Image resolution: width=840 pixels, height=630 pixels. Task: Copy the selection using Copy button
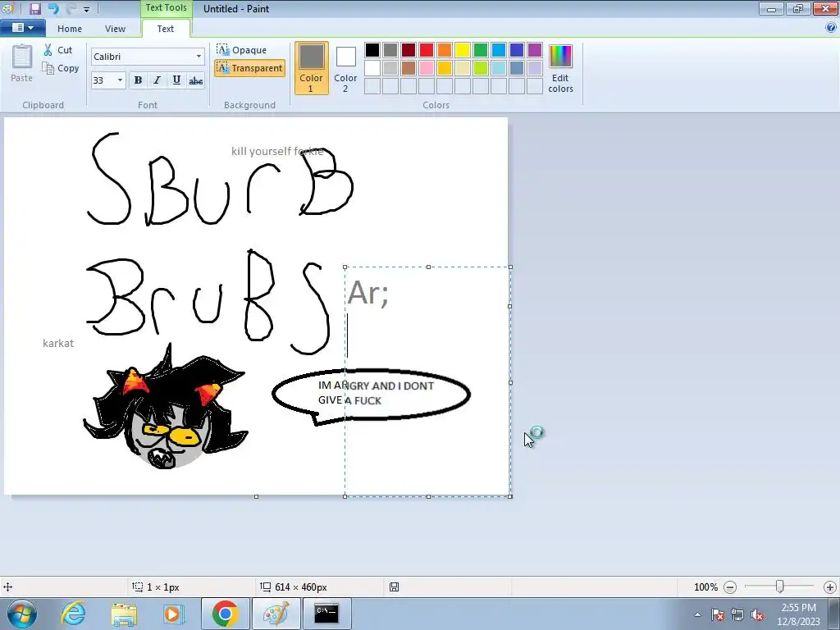pos(61,68)
